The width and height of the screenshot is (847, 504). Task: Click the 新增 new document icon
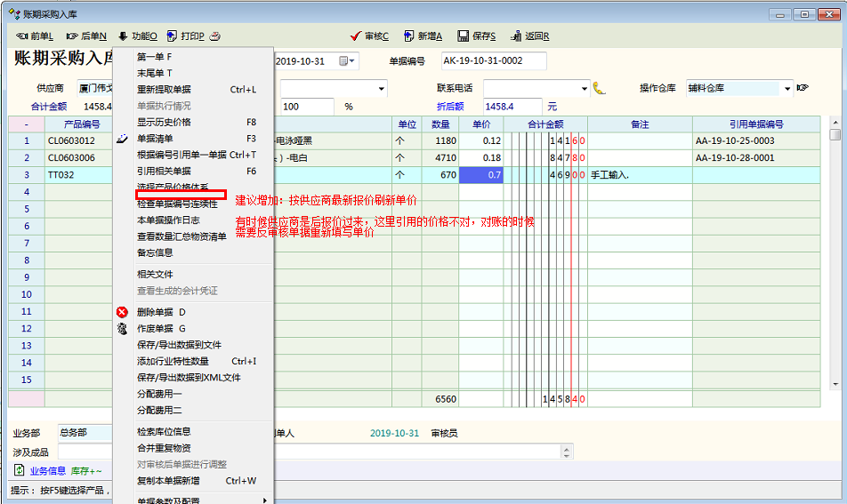point(409,36)
